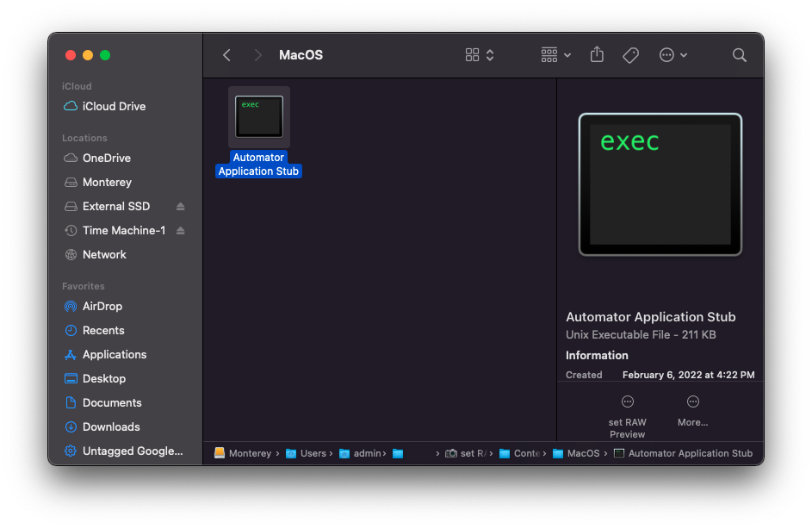This screenshot has width=812, height=529.
Task: Click the Search icon
Action: pyautogui.click(x=739, y=54)
